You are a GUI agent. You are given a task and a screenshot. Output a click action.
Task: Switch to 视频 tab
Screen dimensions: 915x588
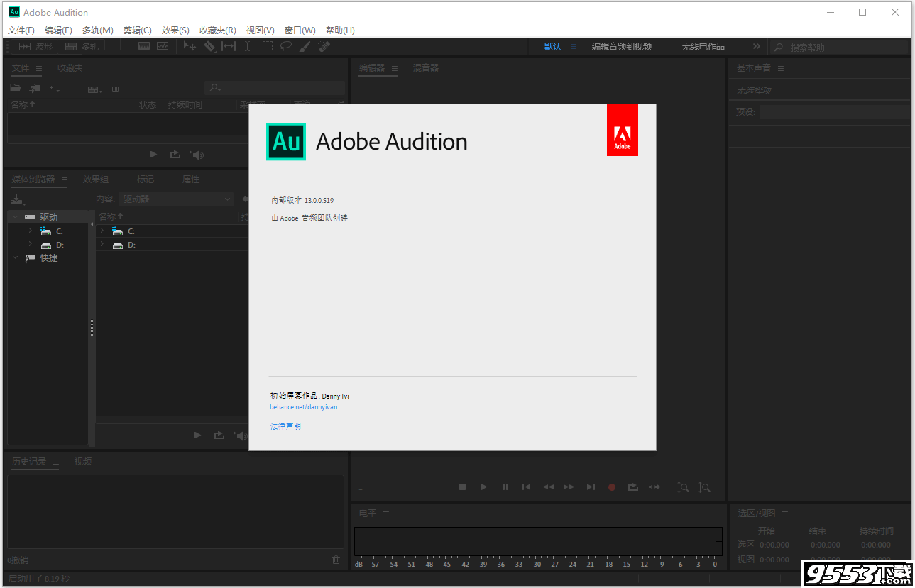83,461
